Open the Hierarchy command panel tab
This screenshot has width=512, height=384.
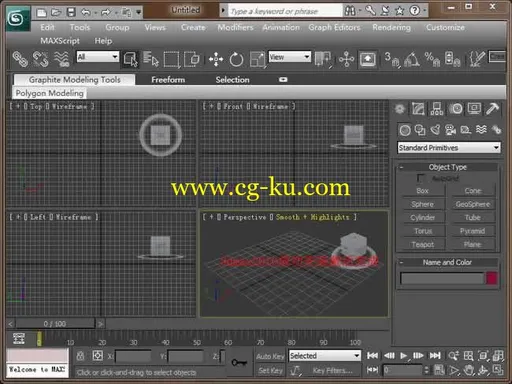[436, 109]
